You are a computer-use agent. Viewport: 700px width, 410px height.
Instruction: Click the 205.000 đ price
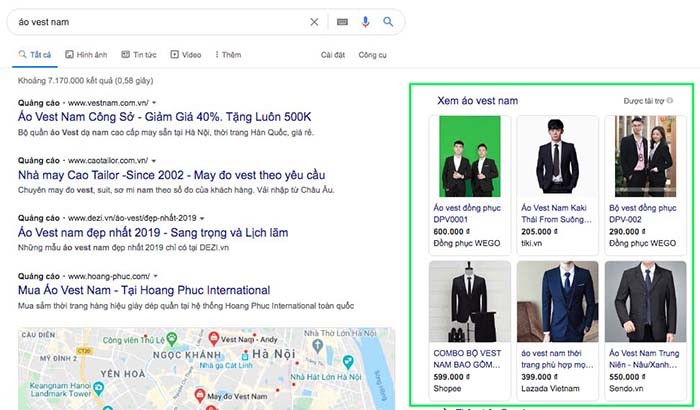(539, 232)
